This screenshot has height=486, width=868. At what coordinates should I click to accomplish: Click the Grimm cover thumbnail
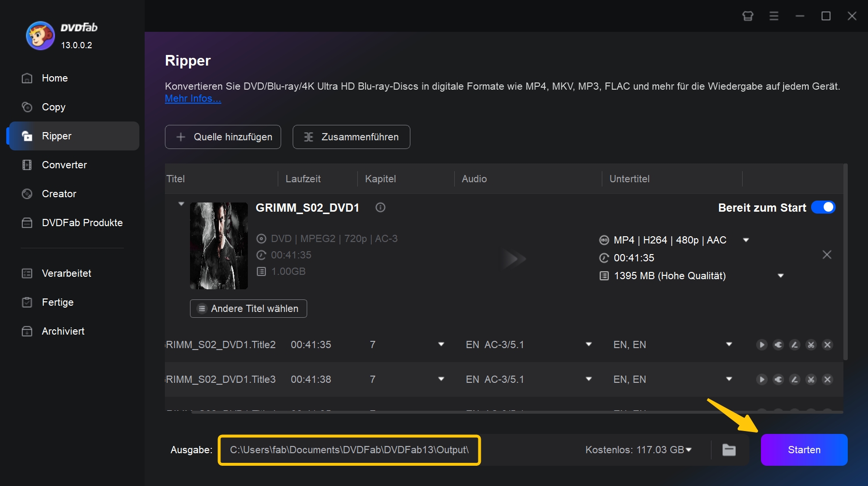pyautogui.click(x=219, y=246)
